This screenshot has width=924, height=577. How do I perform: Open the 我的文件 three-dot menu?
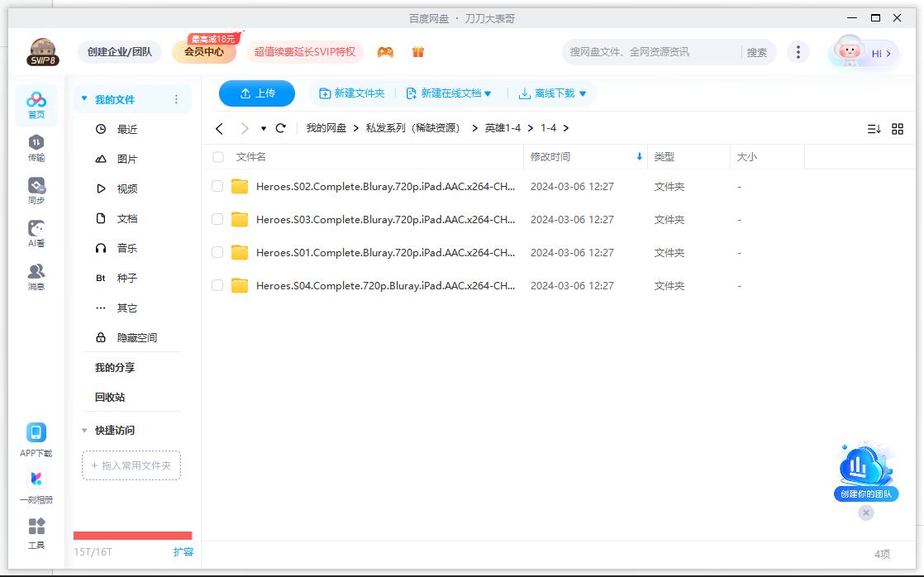[x=176, y=99]
